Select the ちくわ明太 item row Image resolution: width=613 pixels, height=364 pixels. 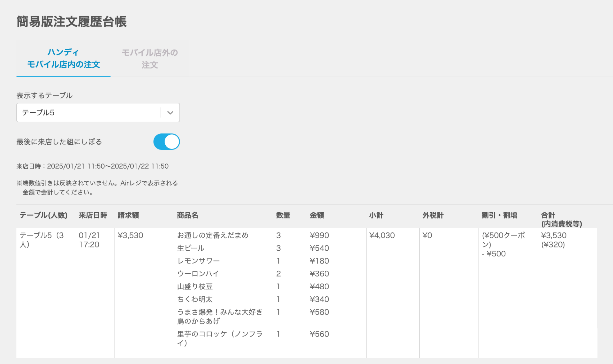[x=195, y=299]
